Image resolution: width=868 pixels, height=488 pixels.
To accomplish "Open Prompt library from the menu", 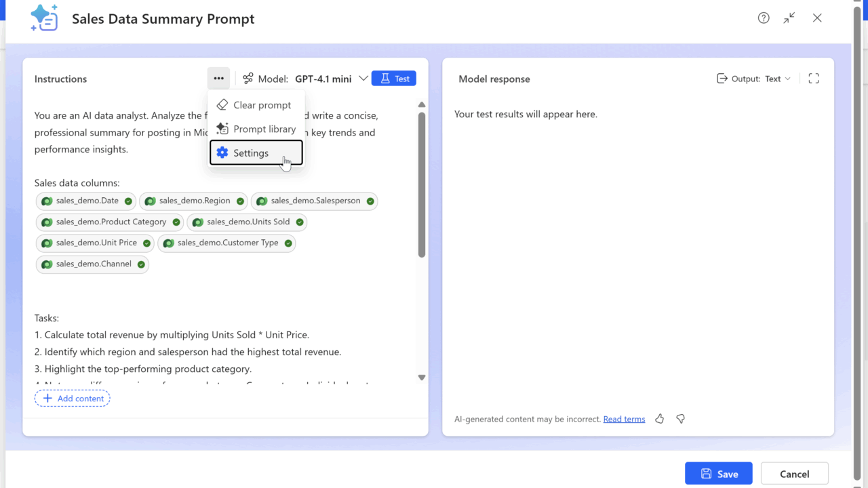I will tap(256, 129).
